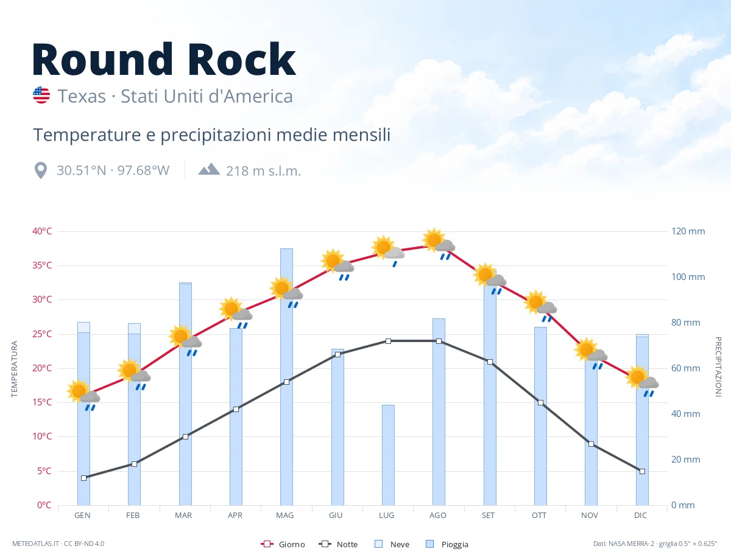Click the 60 mm axis label
Screen dimensions: 731x560
click(686, 368)
